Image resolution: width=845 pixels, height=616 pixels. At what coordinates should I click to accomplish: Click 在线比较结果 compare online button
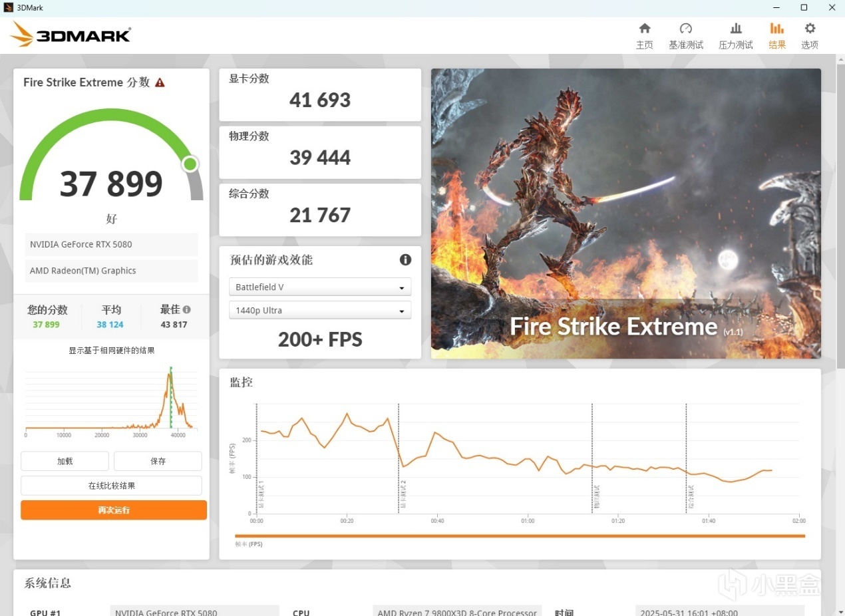pos(111,486)
